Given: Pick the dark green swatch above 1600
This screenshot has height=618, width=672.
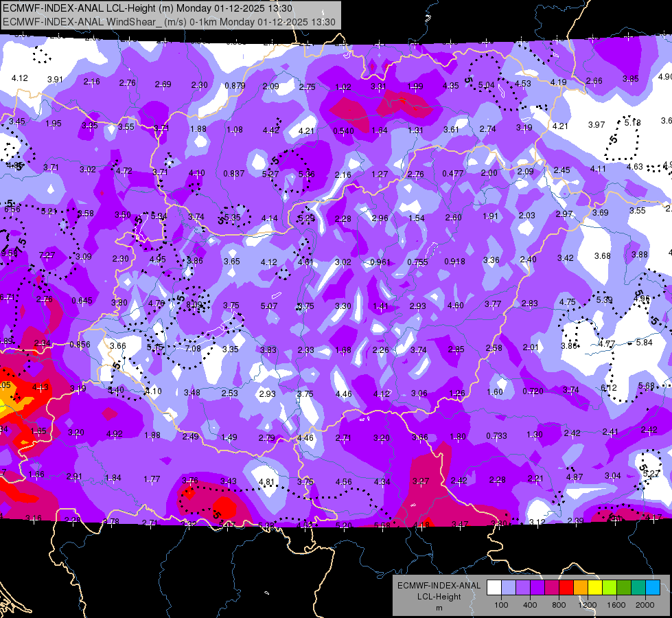Looking at the screenshot, I should [624, 588].
